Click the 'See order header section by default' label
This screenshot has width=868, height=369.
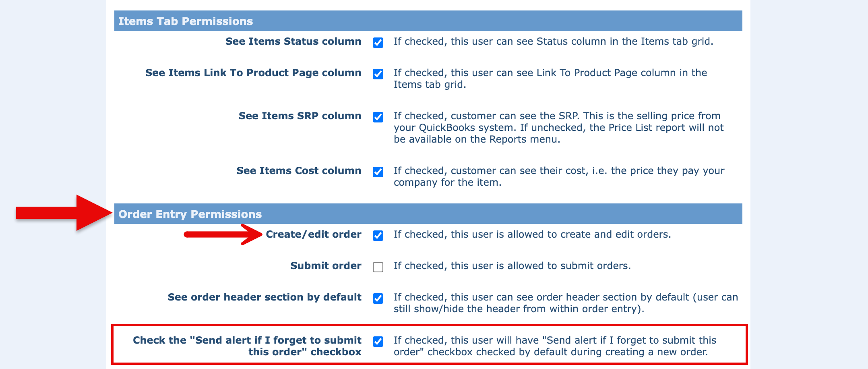(265, 297)
